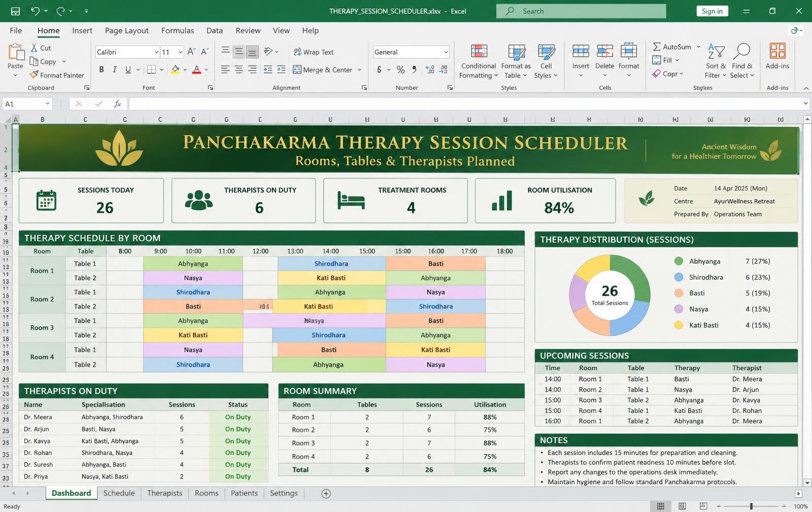Viewport: 812px width, 512px height.
Task: Toggle Wrap Text
Action: coord(313,52)
